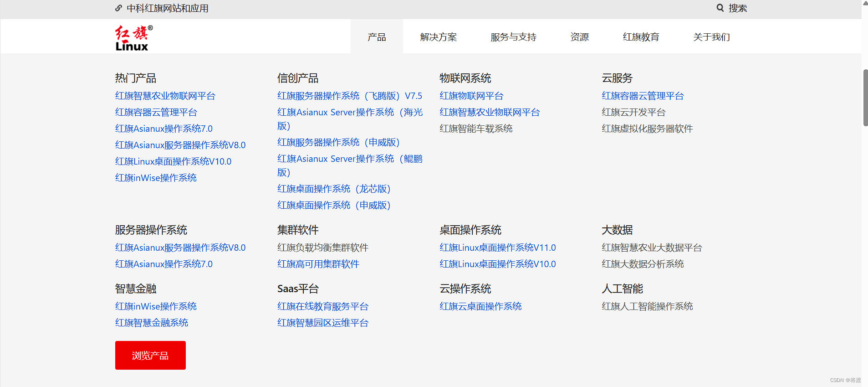The height and width of the screenshot is (387, 868).
Task: Open the 红旗教育 menu
Action: click(x=641, y=36)
